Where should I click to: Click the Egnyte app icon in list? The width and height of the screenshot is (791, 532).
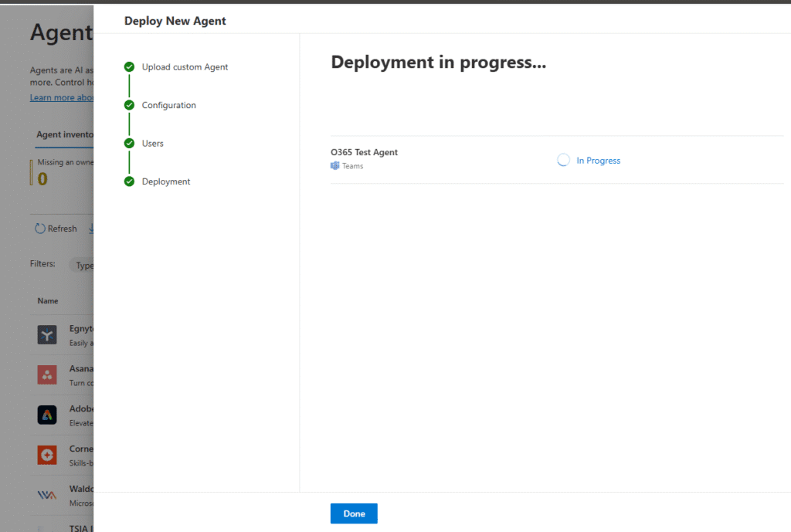(x=47, y=334)
